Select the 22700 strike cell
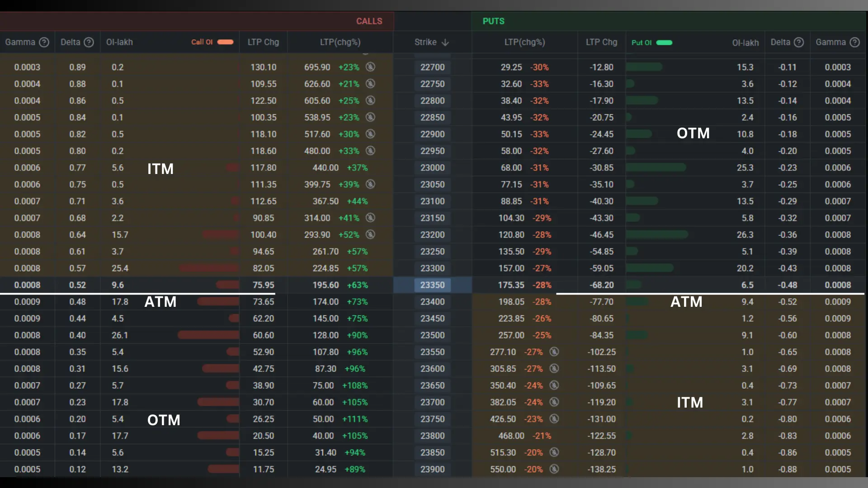This screenshot has width=868, height=488. tap(433, 67)
